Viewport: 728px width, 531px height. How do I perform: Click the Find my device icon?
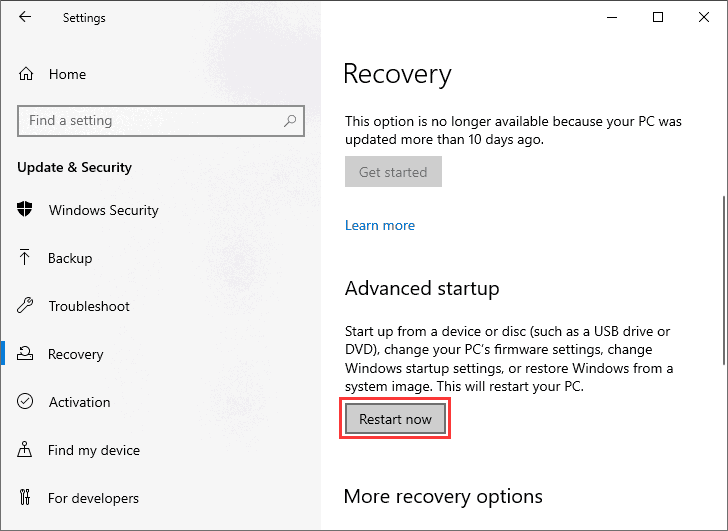coord(26,450)
